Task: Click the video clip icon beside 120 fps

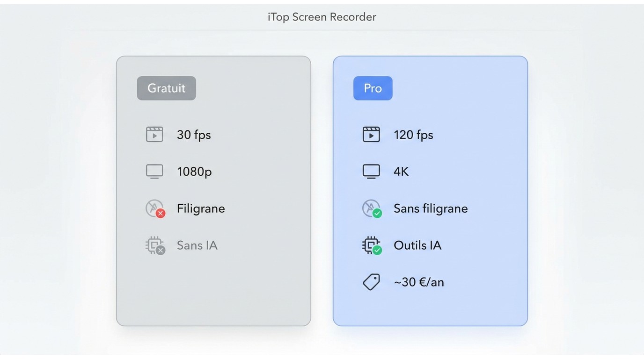Action: (371, 134)
